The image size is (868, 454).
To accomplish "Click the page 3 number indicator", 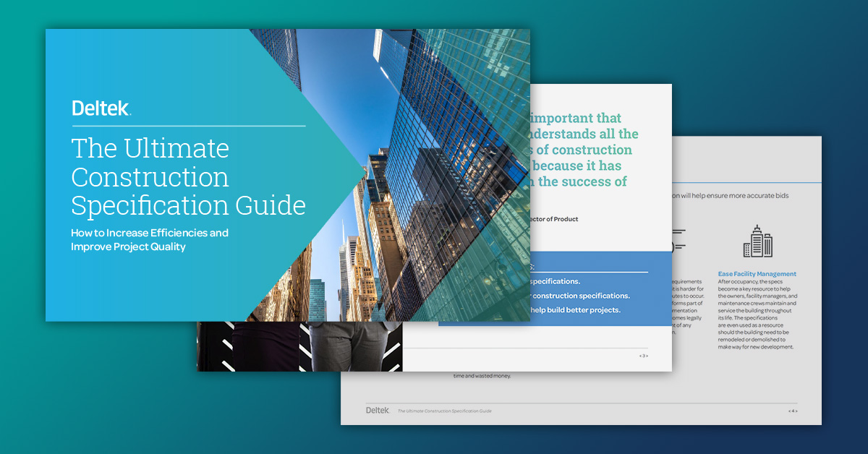I will (x=643, y=356).
